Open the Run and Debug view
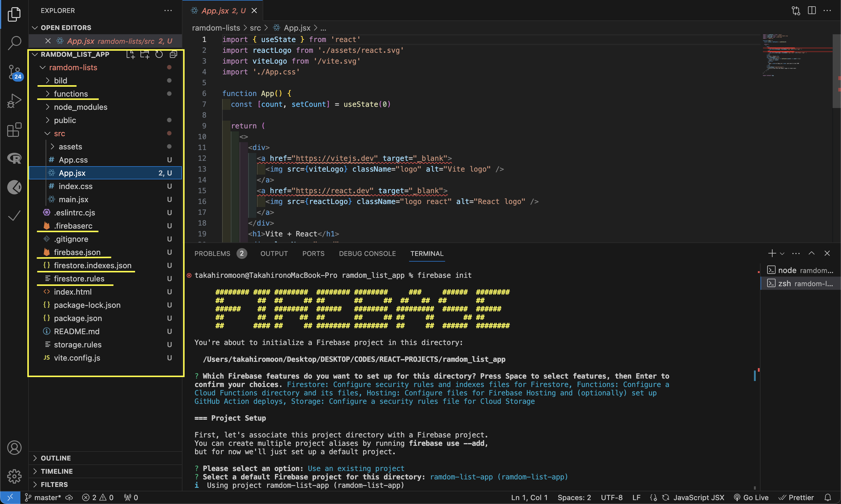841x504 pixels. pyautogui.click(x=14, y=100)
